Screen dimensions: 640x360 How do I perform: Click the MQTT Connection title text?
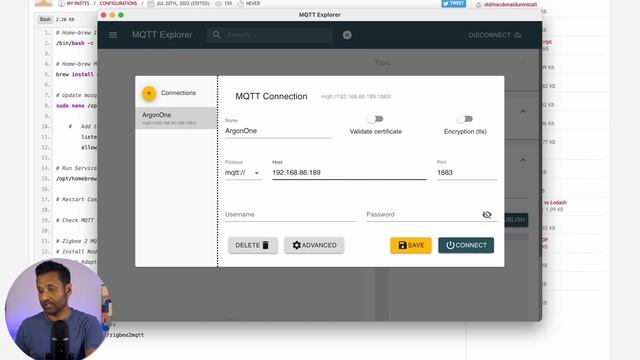(271, 96)
